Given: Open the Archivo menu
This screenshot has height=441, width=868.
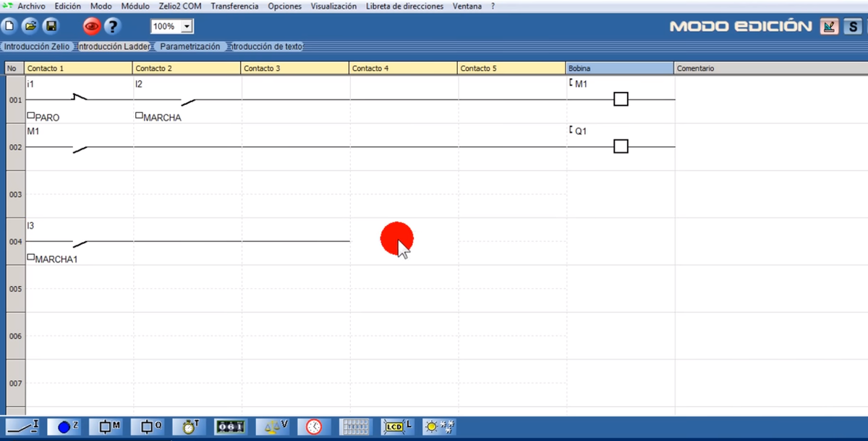Looking at the screenshot, I should coord(32,6).
